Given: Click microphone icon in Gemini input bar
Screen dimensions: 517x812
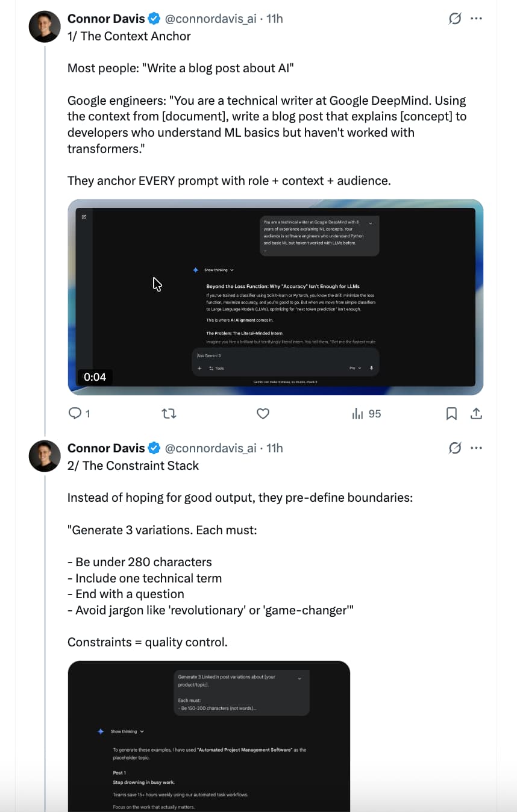Looking at the screenshot, I should tap(371, 368).
